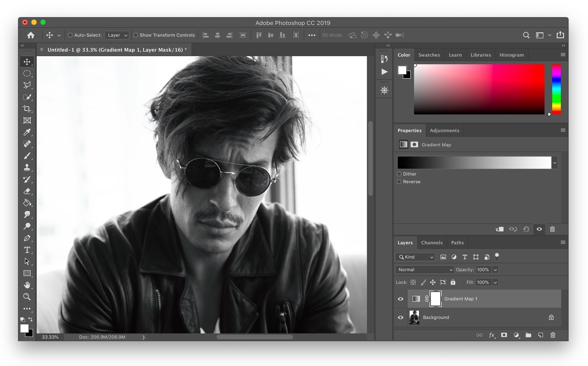588x366 pixels.
Task: Select the Crop tool
Action: coord(27,109)
